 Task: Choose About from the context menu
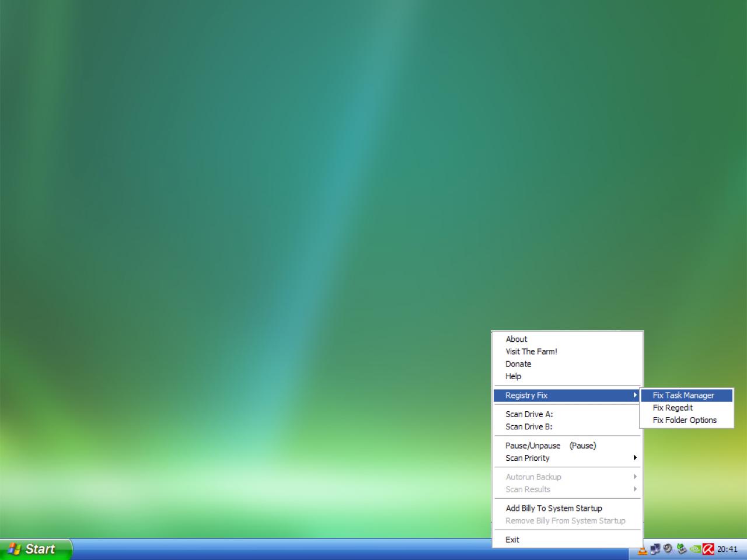(x=567, y=339)
